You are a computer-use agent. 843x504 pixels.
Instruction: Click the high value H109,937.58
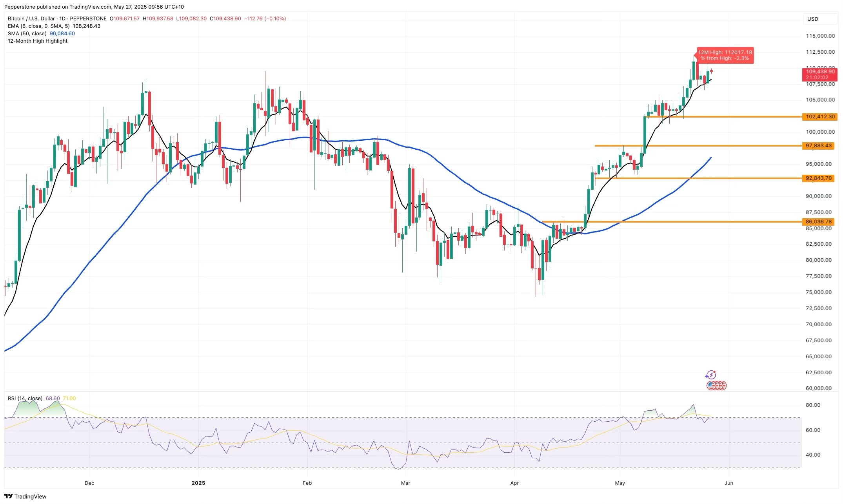pos(158,18)
